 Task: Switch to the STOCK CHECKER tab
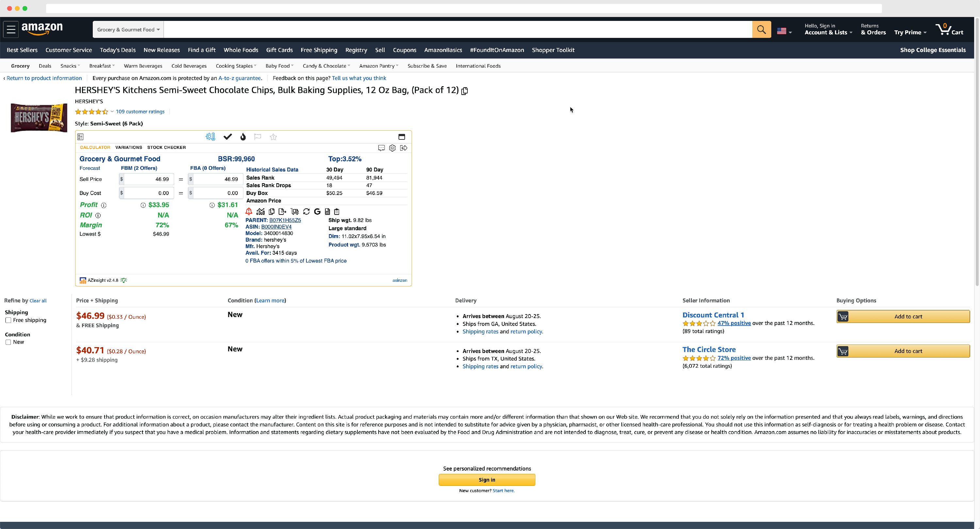(x=167, y=148)
